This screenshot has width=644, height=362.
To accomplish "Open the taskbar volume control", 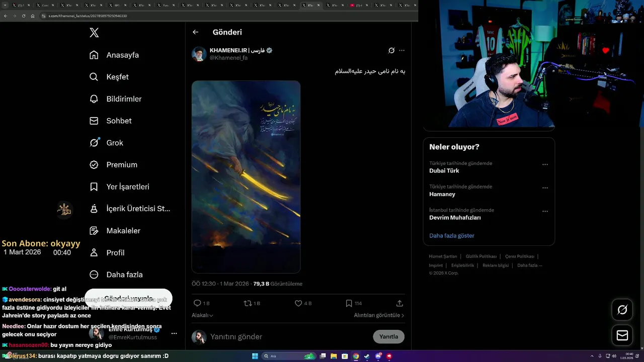I will (x=614, y=356).
